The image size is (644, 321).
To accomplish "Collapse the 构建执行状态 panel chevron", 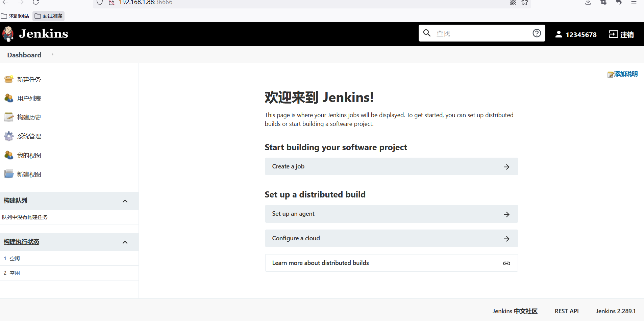I will 125,242.
